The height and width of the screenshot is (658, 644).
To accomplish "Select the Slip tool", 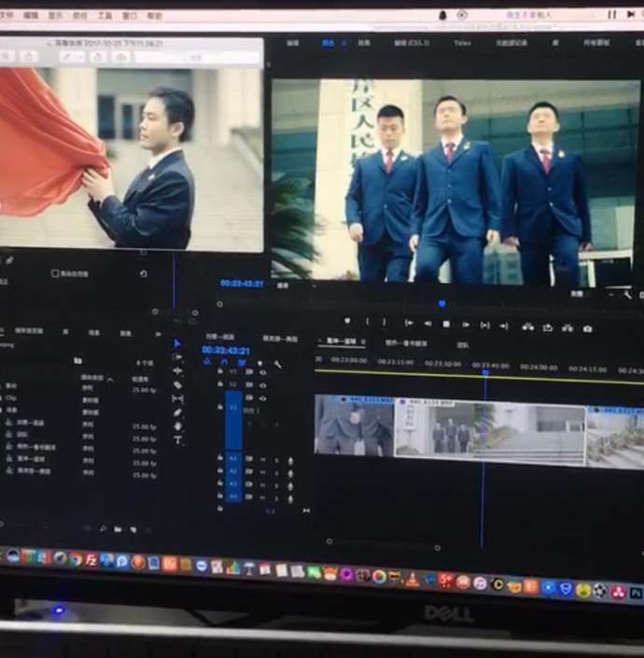I will point(177,399).
